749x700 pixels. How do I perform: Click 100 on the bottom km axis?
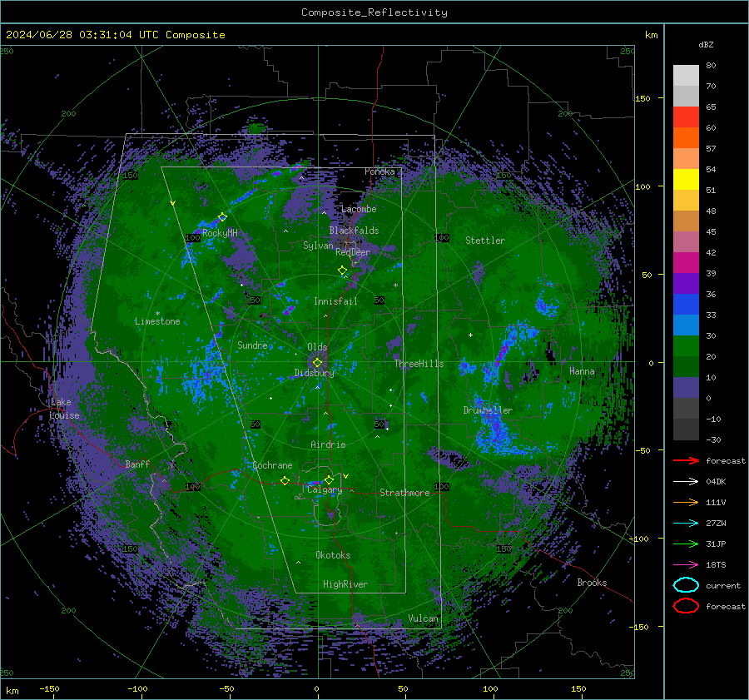tap(490, 688)
